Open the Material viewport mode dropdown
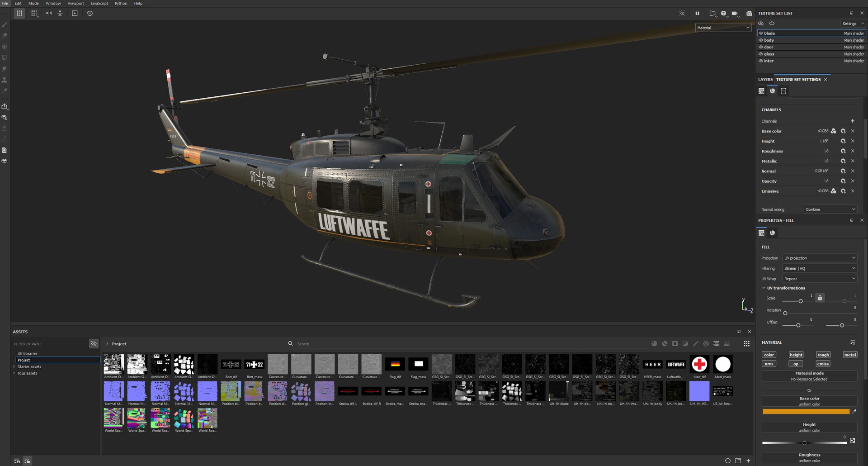The height and width of the screenshot is (466, 868). click(723, 28)
